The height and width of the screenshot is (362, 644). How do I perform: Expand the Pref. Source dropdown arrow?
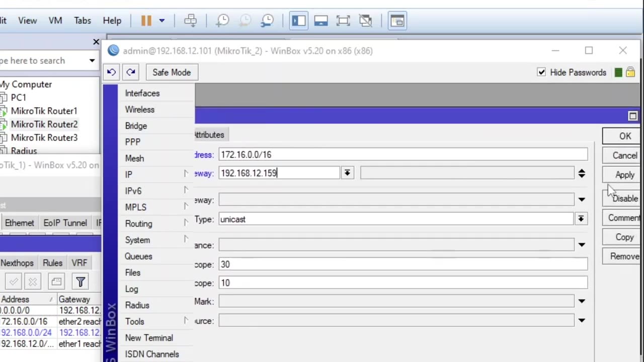pos(582,321)
